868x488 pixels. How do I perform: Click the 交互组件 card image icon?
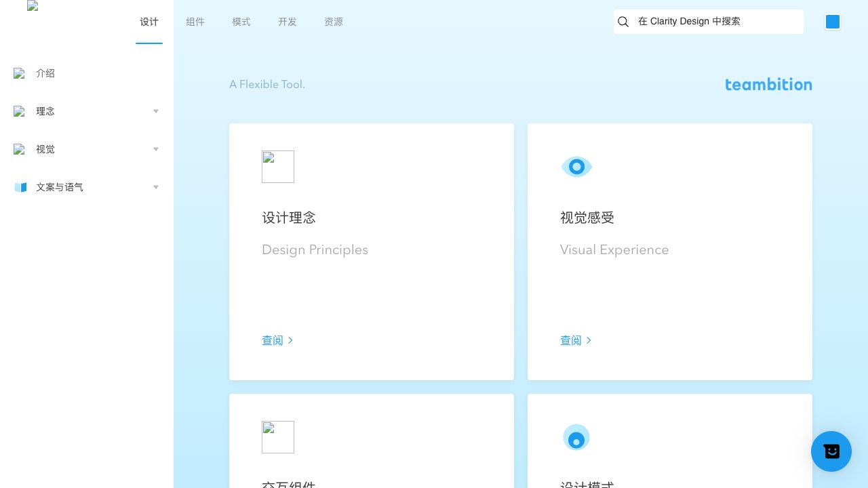coord(278,437)
